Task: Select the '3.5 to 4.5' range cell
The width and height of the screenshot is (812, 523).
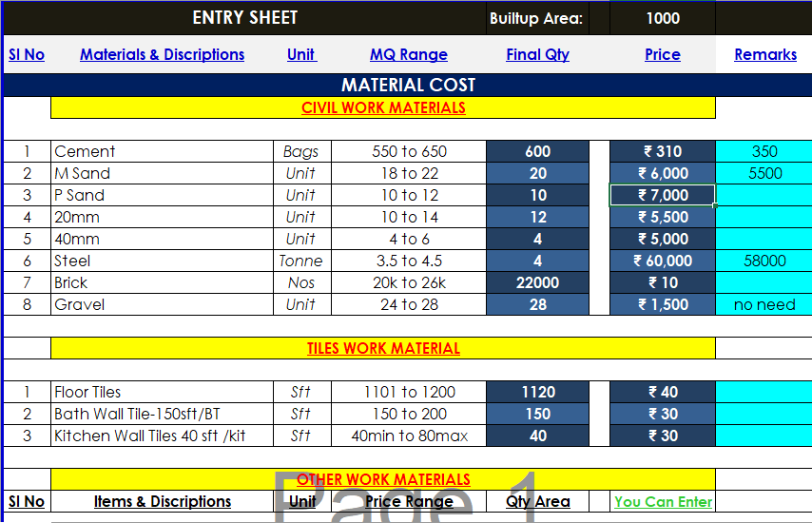Action: click(409, 261)
